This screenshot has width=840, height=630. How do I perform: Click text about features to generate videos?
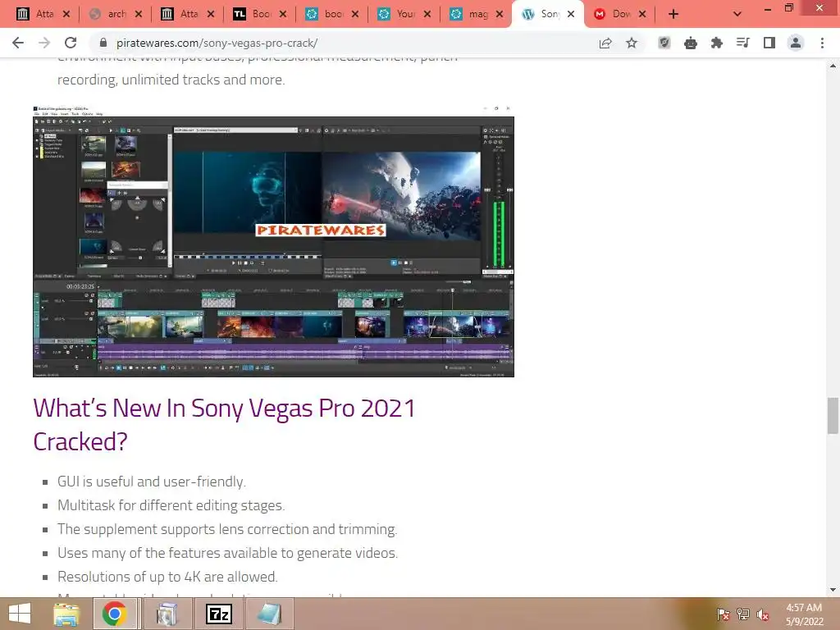click(228, 553)
